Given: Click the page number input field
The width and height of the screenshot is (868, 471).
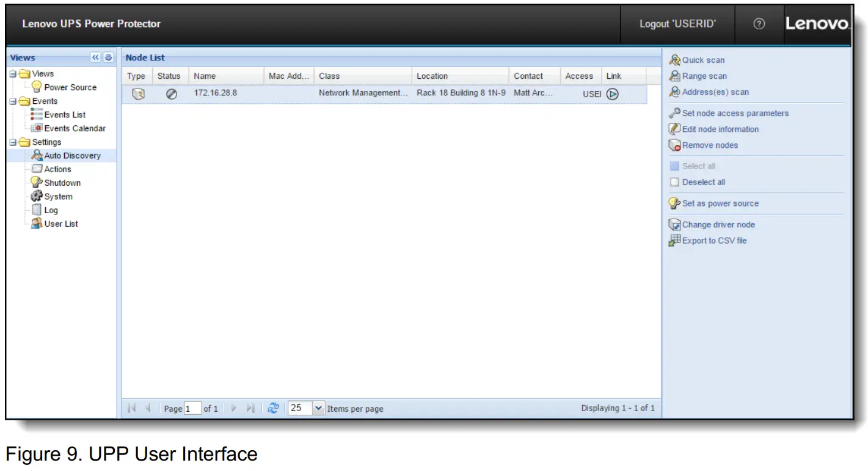Looking at the screenshot, I should (192, 408).
